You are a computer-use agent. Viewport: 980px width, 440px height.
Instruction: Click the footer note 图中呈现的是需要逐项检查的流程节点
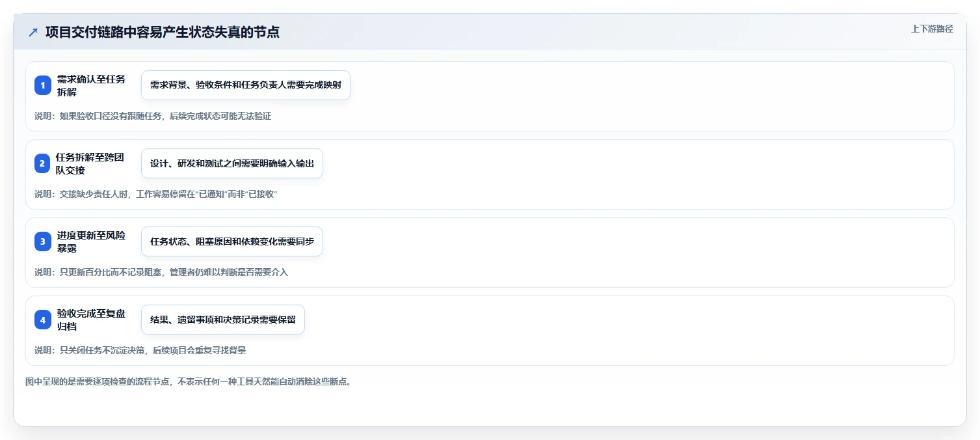pos(189,381)
